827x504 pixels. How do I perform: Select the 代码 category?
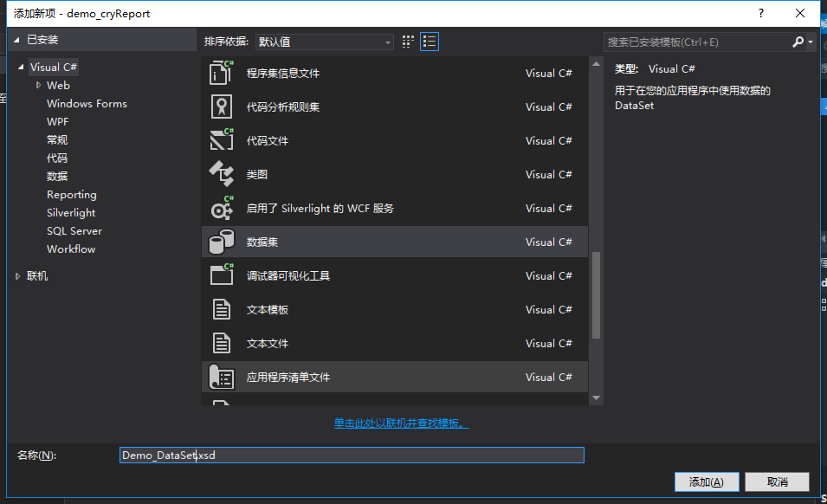[x=57, y=158]
